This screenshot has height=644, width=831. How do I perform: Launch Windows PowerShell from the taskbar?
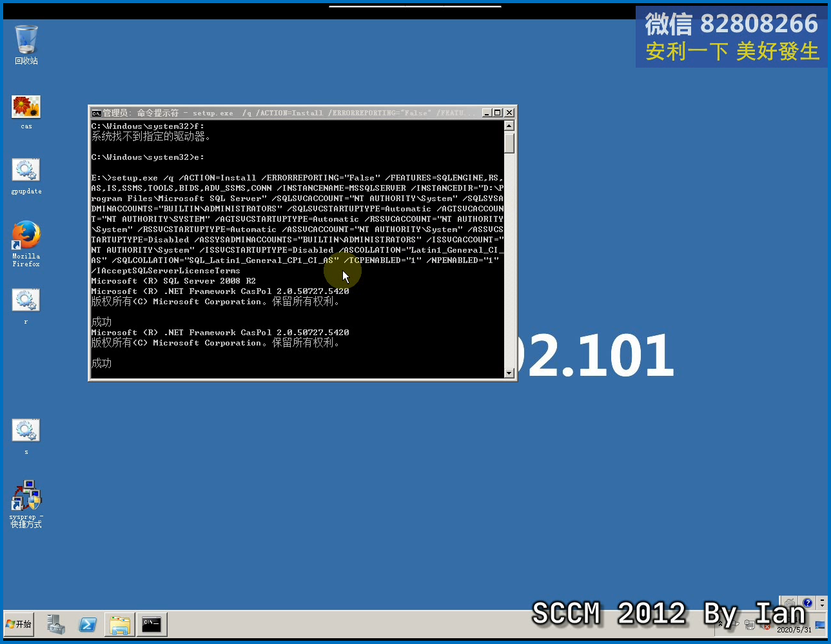pyautogui.click(x=88, y=624)
